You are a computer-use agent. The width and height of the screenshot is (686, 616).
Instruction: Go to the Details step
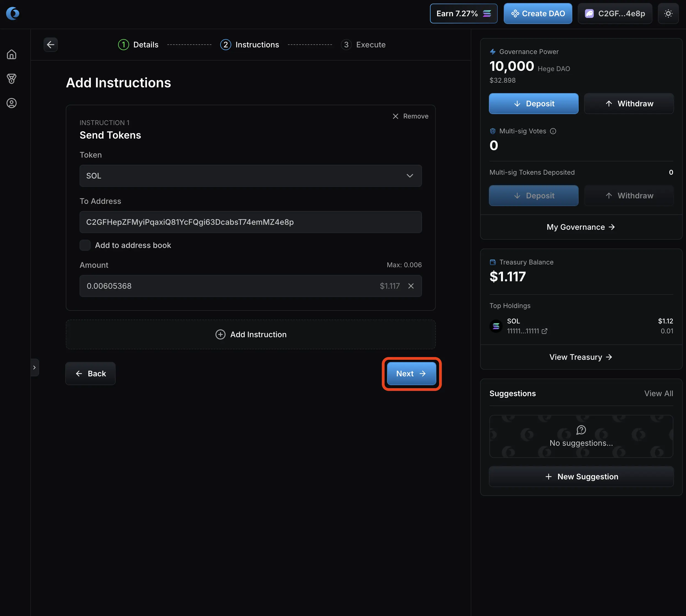138,45
